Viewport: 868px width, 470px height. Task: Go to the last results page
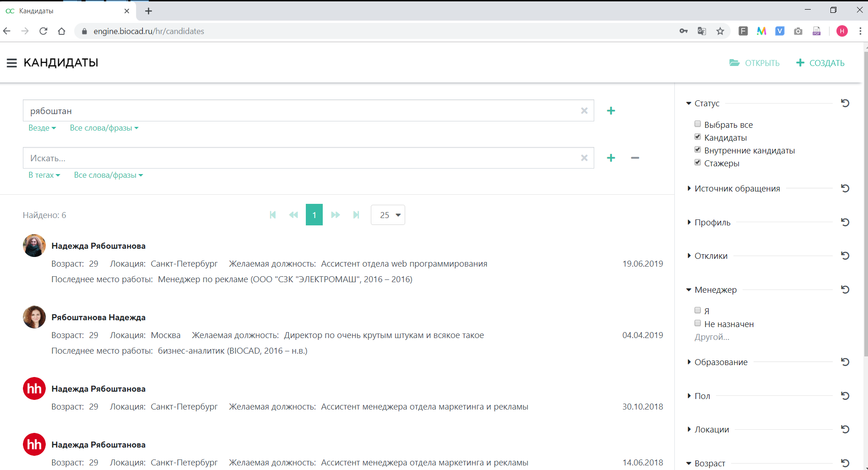356,215
